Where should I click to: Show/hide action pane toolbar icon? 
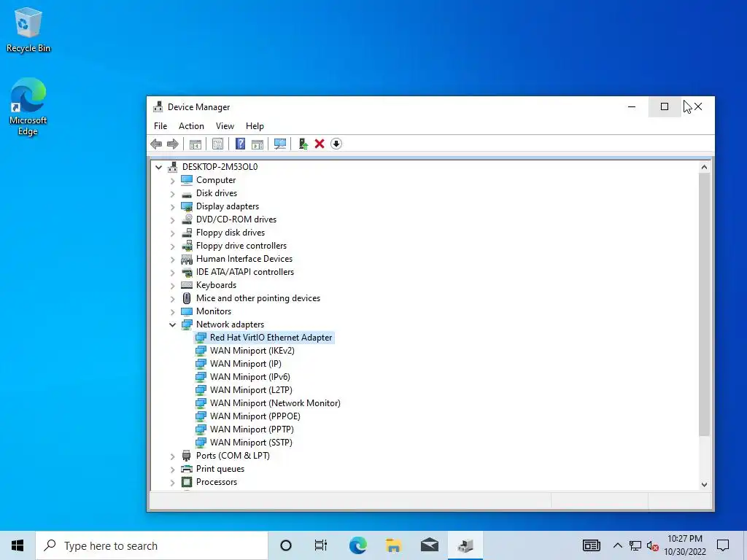(x=258, y=144)
